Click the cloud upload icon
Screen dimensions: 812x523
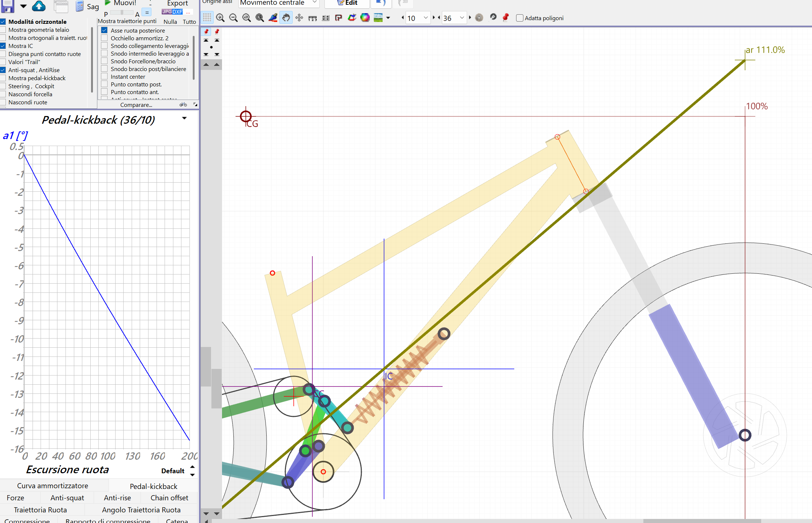[x=39, y=6]
